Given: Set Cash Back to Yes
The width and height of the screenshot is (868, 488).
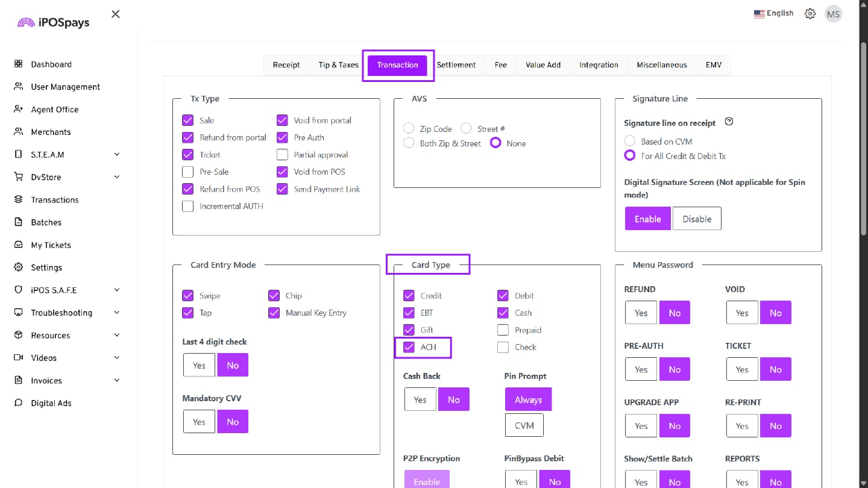Looking at the screenshot, I should (420, 399).
